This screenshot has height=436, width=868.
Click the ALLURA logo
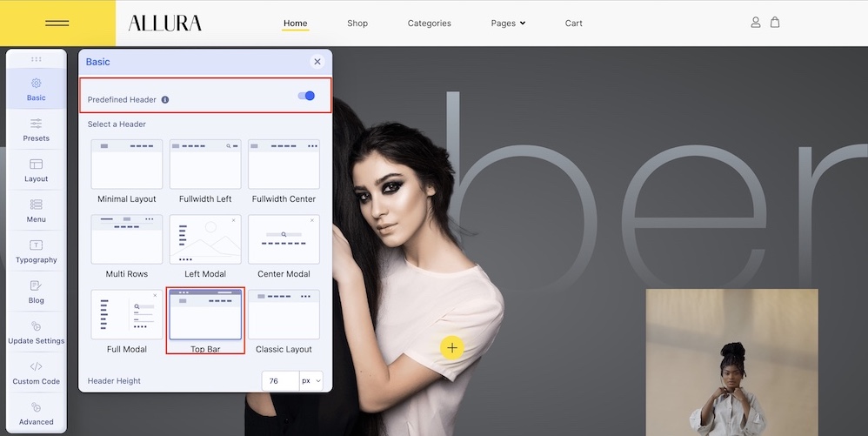(165, 23)
